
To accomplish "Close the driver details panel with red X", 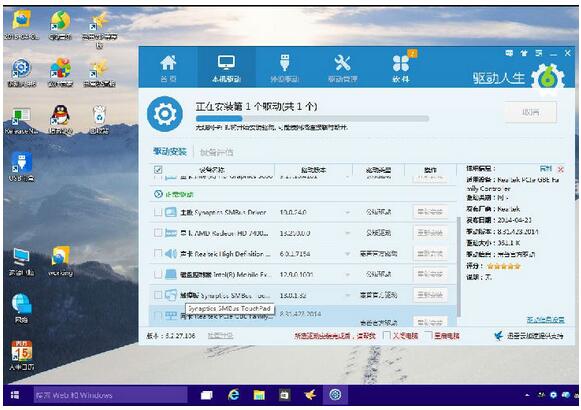I will coord(561,169).
